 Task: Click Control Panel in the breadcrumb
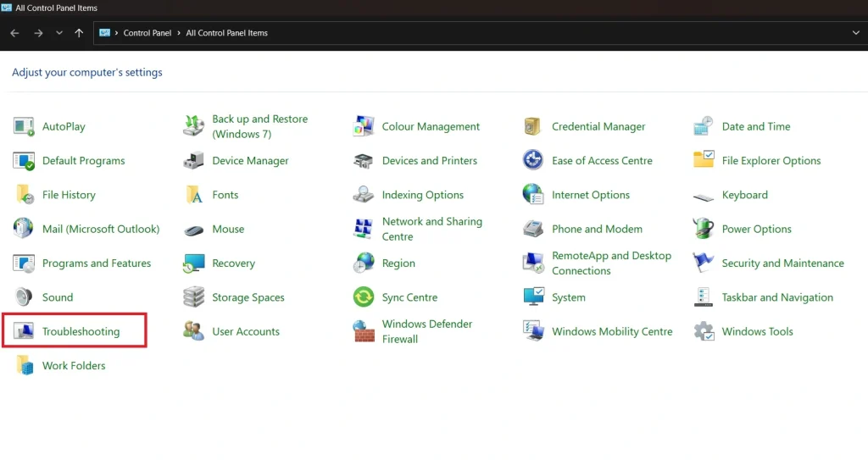(x=147, y=33)
